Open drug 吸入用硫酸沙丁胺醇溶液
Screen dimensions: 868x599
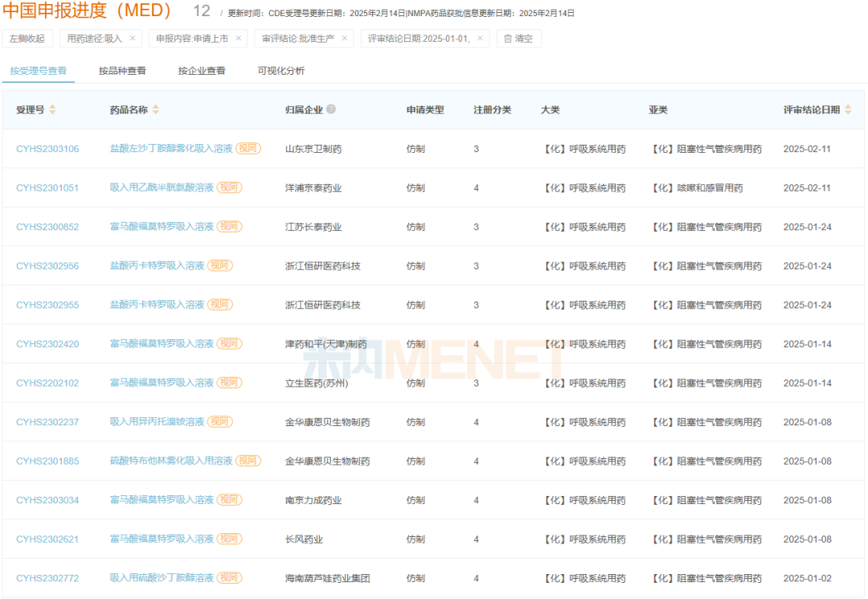pyautogui.click(x=162, y=578)
